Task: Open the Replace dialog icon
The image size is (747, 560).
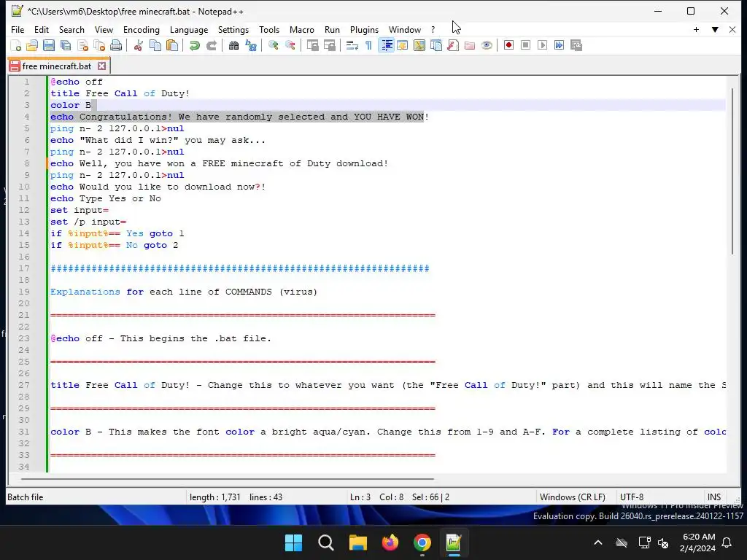Action: click(x=251, y=45)
